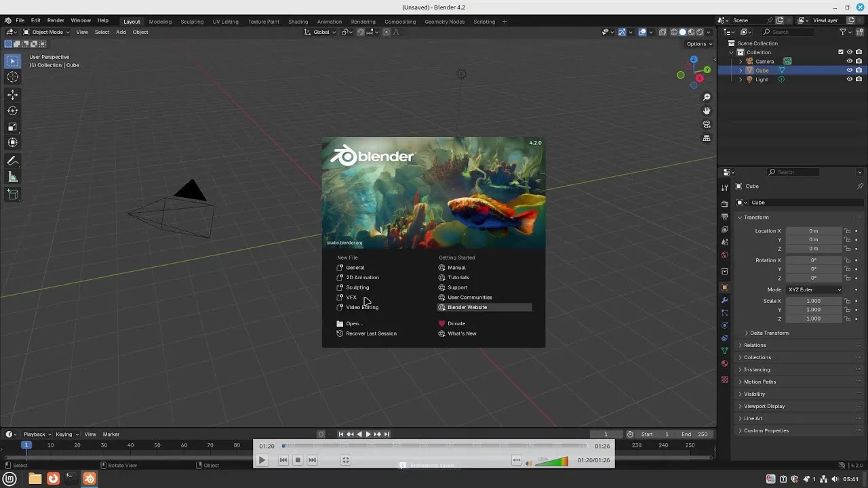Screen dimensions: 868x488
Task: Toggle Light viewport visibility eye
Action: pos(849,79)
